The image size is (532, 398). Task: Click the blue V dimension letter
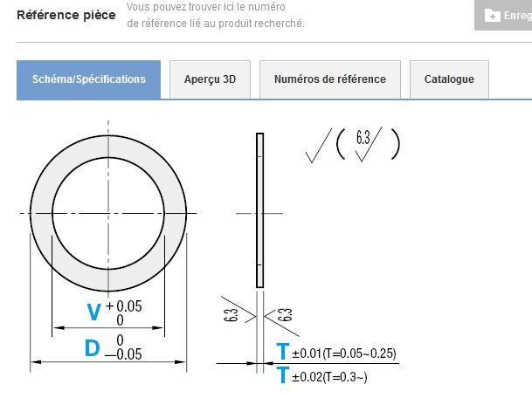point(94,312)
